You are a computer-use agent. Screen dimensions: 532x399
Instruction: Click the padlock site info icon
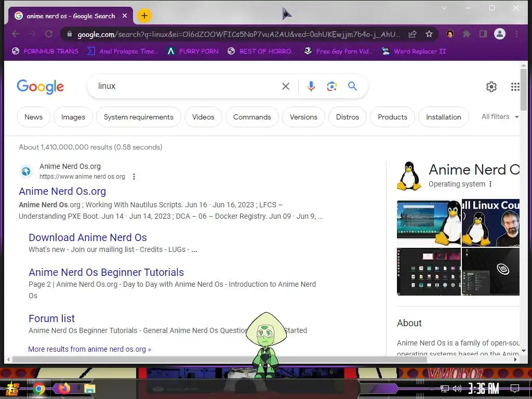(x=70, y=34)
